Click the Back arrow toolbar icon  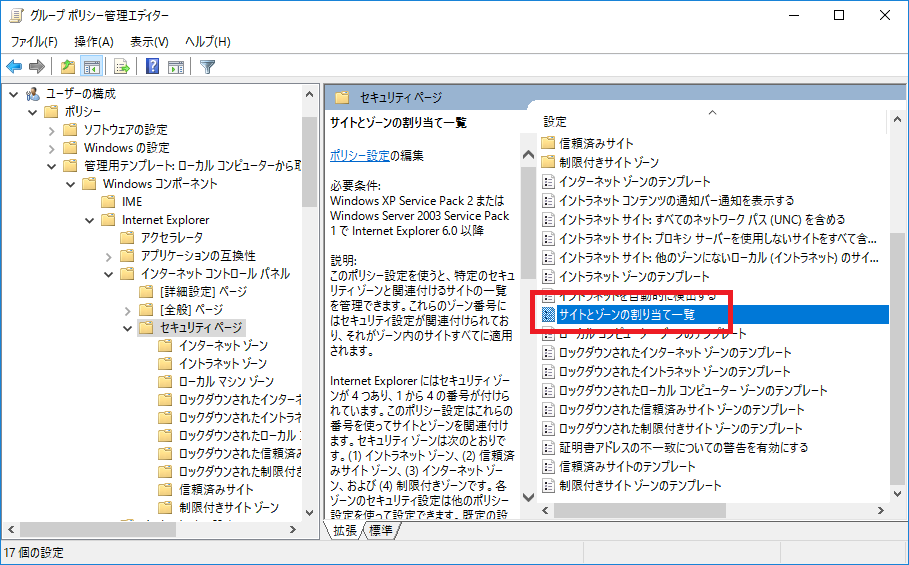click(x=14, y=67)
